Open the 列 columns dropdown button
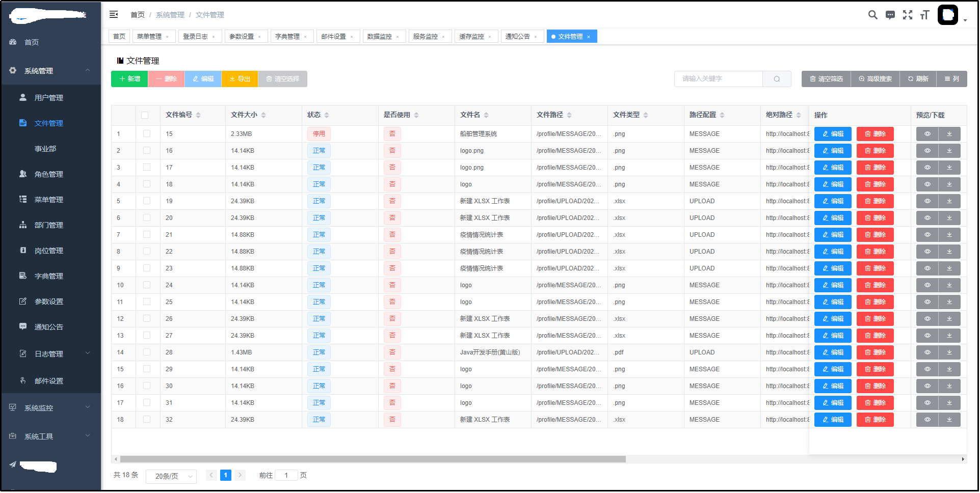Viewport: 980px width, 493px height. pos(951,79)
